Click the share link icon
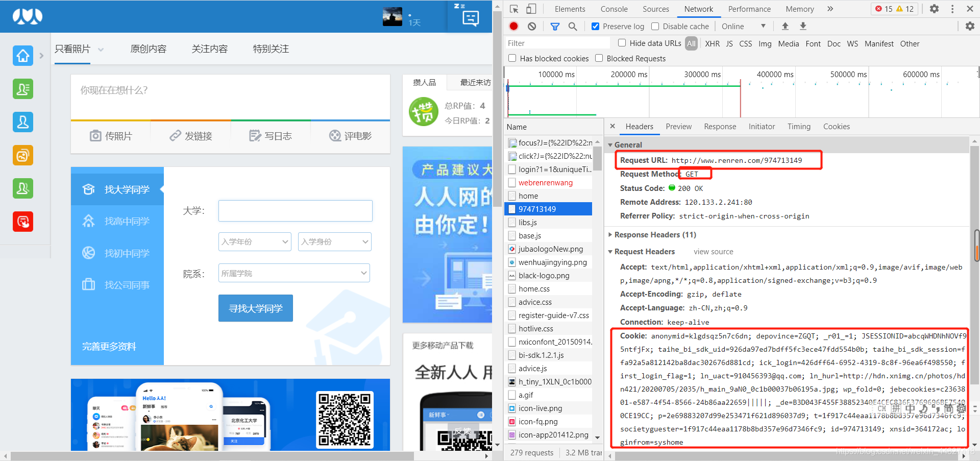The height and width of the screenshot is (461, 980). click(x=175, y=136)
